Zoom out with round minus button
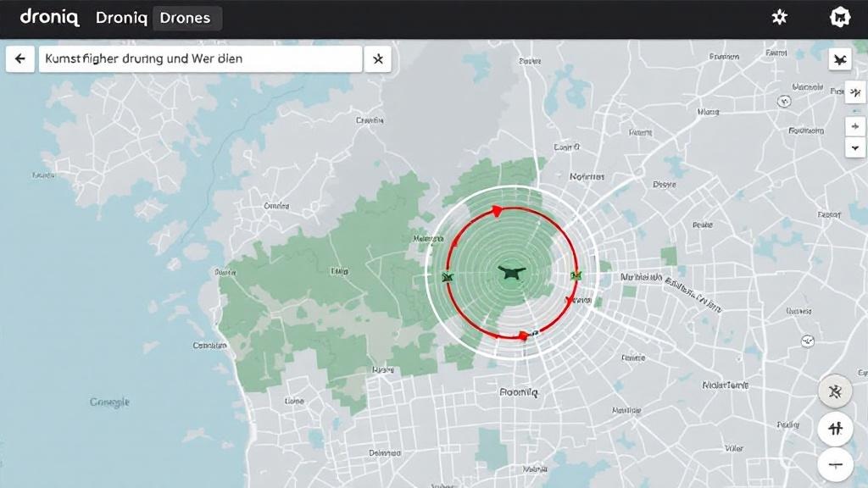The height and width of the screenshot is (488, 868). [835, 464]
